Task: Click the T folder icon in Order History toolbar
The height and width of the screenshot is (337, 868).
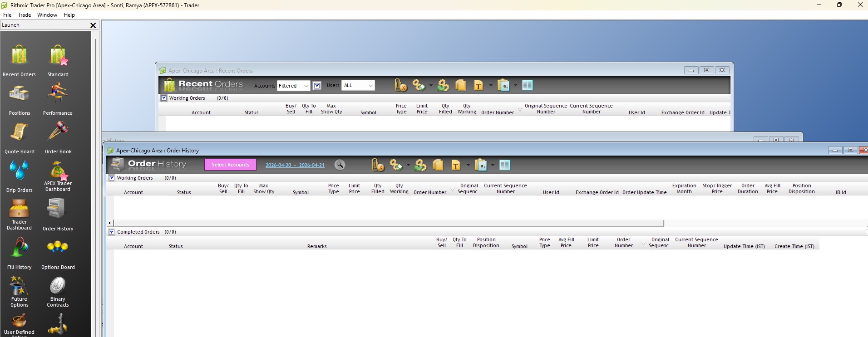Action: (456, 165)
